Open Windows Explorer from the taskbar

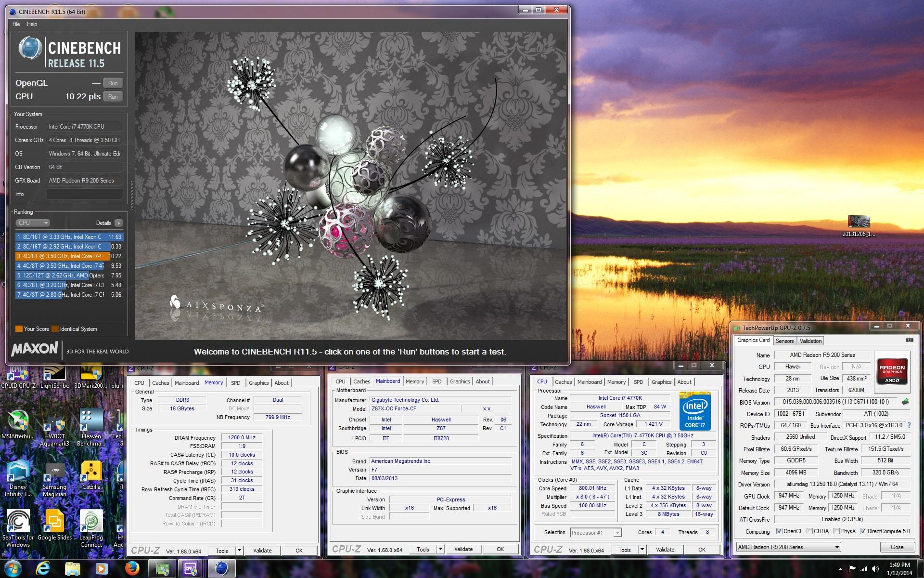[x=73, y=568]
